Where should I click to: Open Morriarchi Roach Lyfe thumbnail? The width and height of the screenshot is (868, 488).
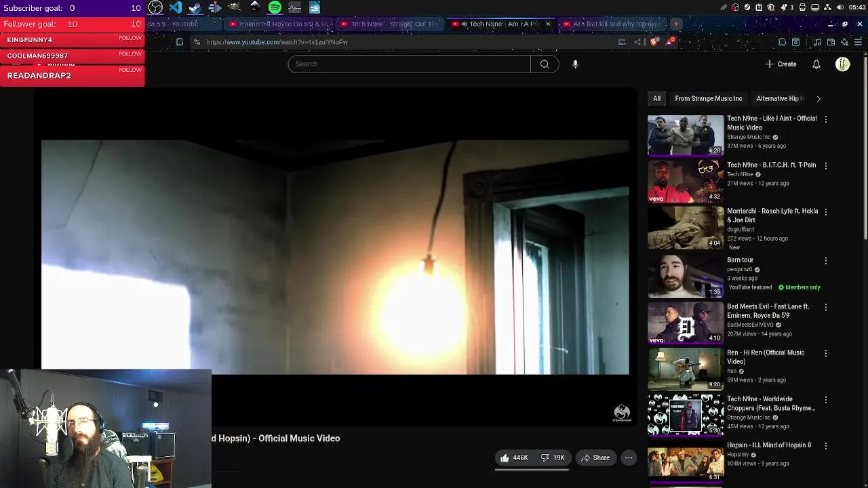(x=685, y=227)
